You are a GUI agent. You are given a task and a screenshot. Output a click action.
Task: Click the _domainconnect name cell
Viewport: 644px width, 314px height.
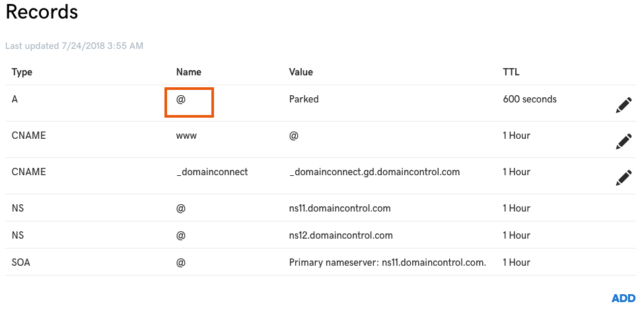212,172
